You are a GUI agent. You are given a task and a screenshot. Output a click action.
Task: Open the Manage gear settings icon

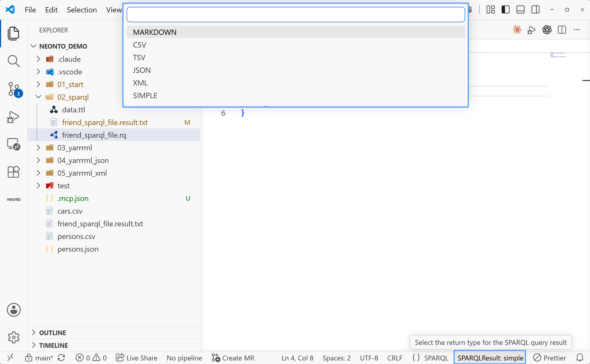[x=14, y=337]
